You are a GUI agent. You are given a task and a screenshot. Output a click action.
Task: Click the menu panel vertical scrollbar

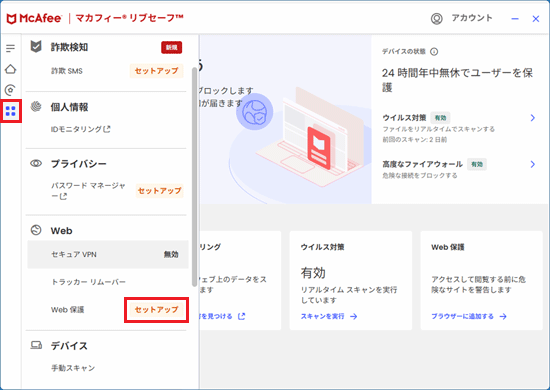[194, 177]
